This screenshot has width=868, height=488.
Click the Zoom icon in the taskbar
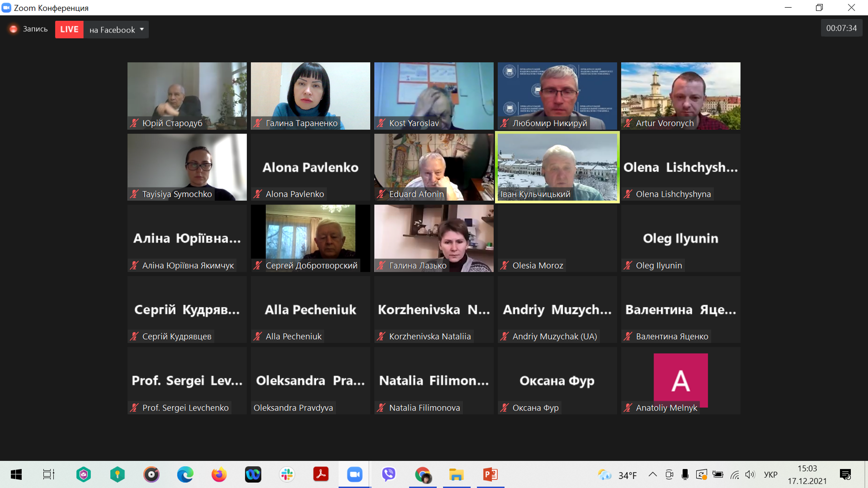(355, 474)
